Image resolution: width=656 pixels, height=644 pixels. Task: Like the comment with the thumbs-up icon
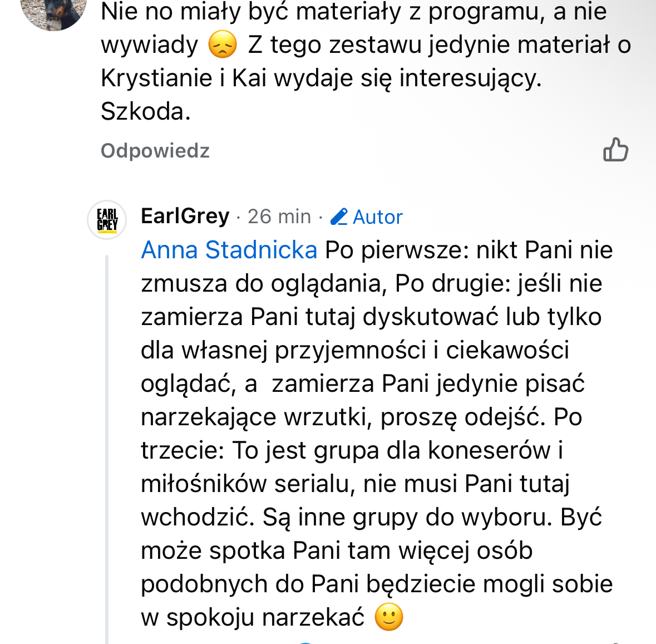click(615, 150)
